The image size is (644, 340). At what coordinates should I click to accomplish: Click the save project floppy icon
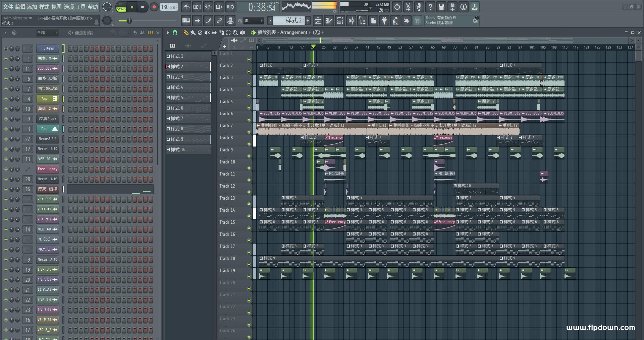[441, 7]
